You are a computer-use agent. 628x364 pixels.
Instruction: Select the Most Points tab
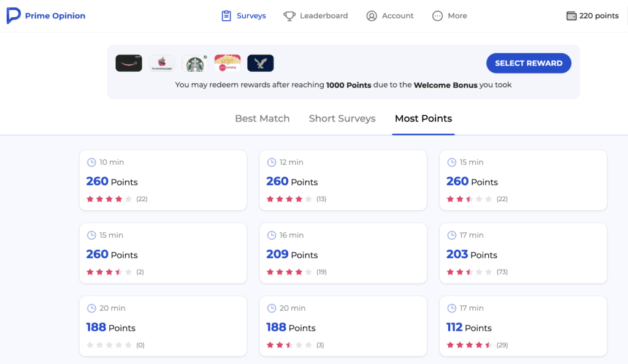[423, 118]
